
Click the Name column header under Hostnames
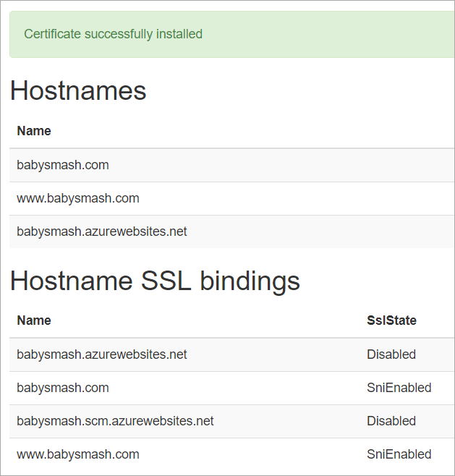[x=34, y=131]
